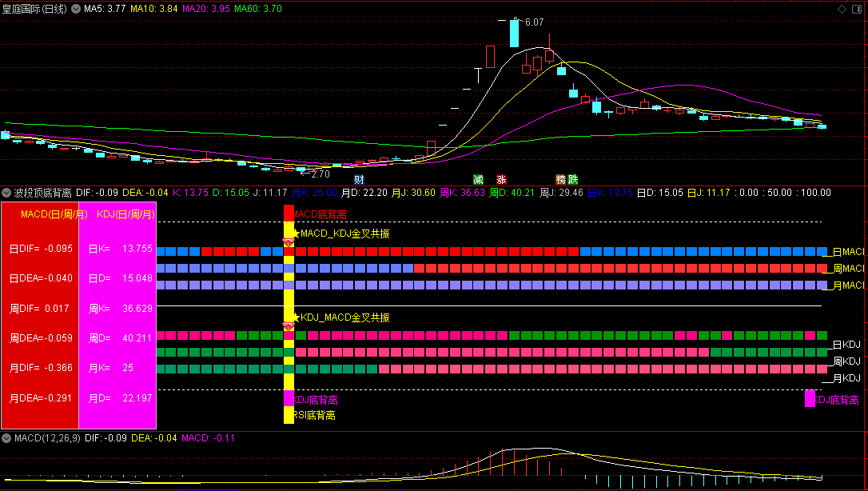Click the magenta KDJ底背离 marker at far right
The image size is (868, 491).
coord(810,398)
